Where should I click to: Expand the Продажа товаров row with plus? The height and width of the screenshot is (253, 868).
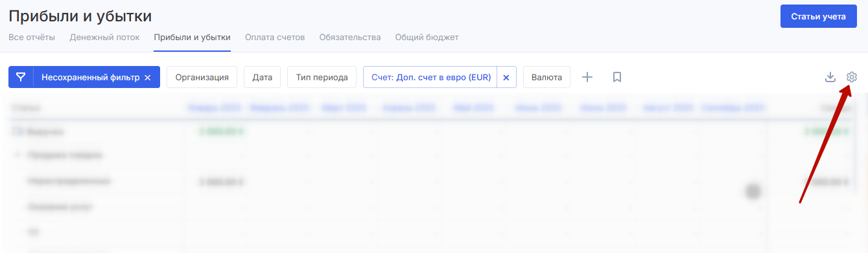click(18, 155)
